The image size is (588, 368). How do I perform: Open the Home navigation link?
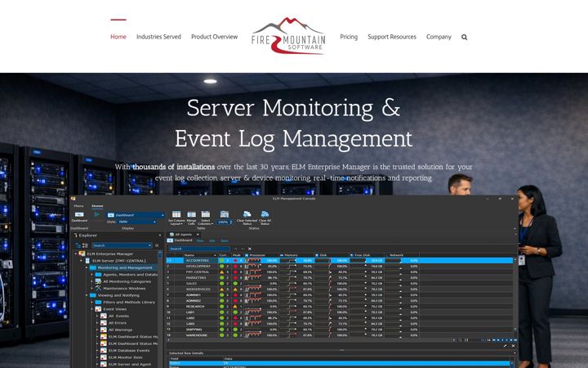(x=118, y=37)
